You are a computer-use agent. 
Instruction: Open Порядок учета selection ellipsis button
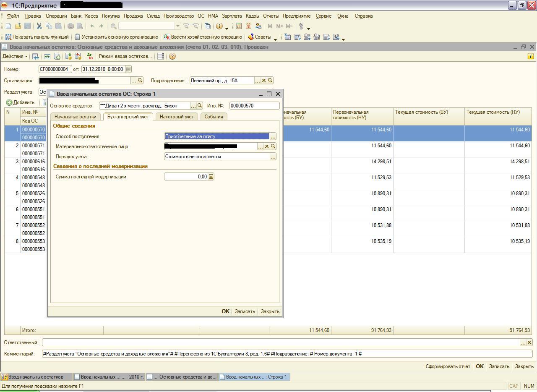[x=273, y=157]
